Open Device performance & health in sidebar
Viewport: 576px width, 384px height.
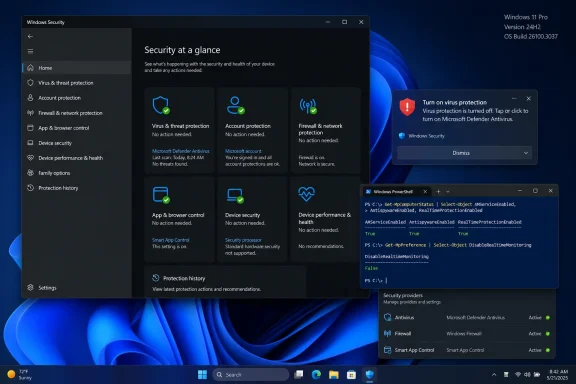coord(76,158)
